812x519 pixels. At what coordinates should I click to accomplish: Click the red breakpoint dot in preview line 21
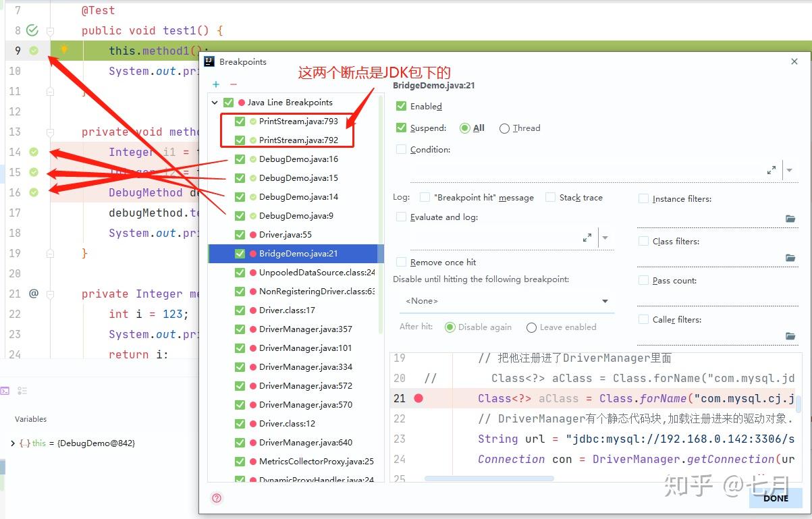click(418, 398)
